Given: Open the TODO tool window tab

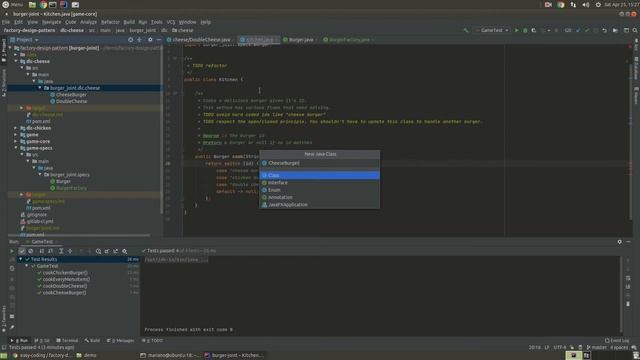Looking at the screenshot, I should coord(152,340).
